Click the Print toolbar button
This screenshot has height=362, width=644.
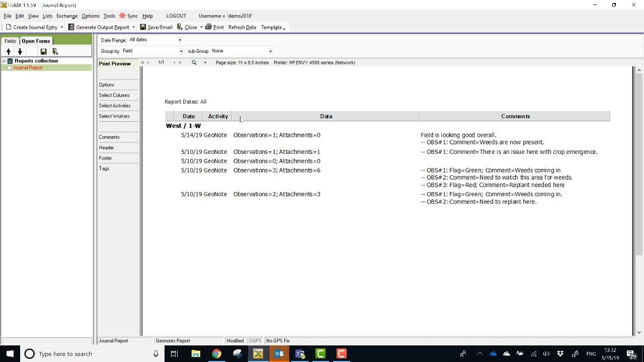(x=214, y=27)
